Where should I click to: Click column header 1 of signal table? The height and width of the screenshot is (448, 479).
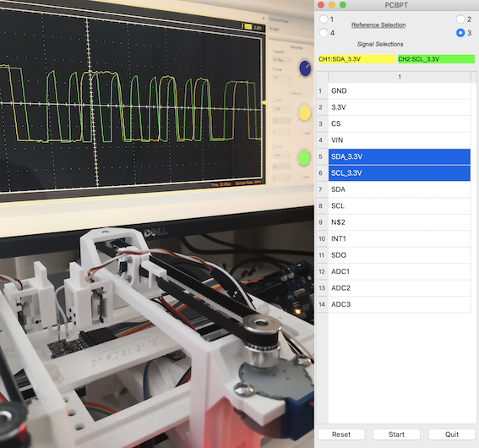point(400,77)
